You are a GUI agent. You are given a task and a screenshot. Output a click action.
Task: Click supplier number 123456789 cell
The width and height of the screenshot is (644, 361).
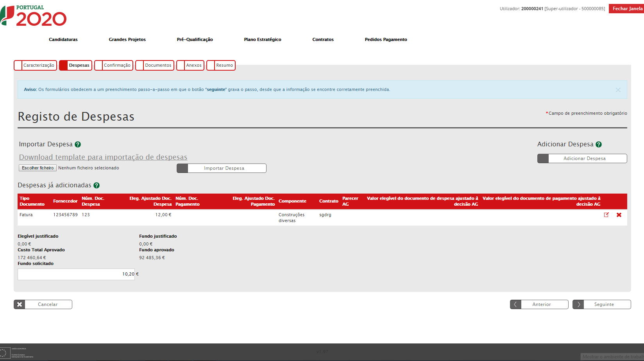tap(66, 215)
